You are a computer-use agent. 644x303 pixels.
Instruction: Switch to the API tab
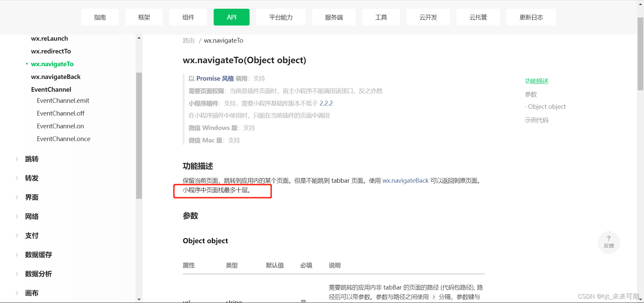pyautogui.click(x=231, y=17)
